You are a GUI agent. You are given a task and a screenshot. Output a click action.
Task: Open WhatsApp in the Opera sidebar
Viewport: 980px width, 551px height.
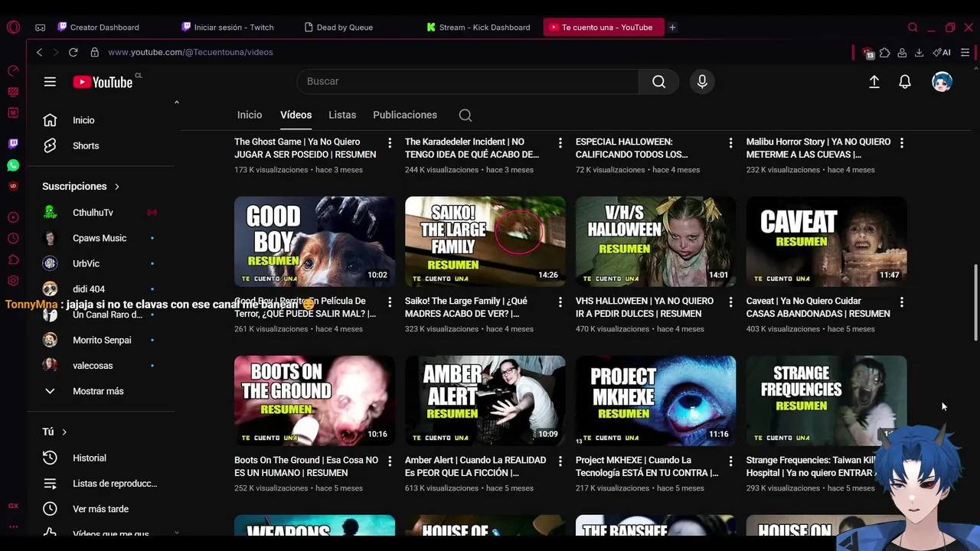pos(13,165)
